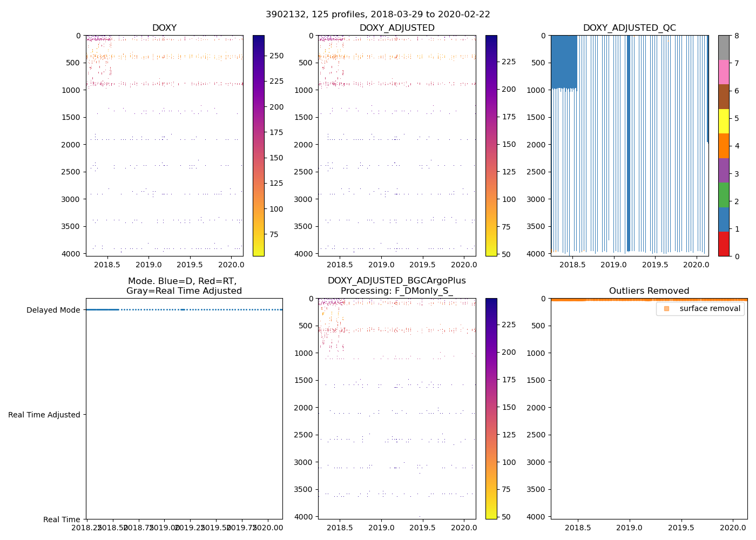Click the large blue block in QC plot
Image resolution: width=756 pixels, height=540 pixels.
coord(564,62)
